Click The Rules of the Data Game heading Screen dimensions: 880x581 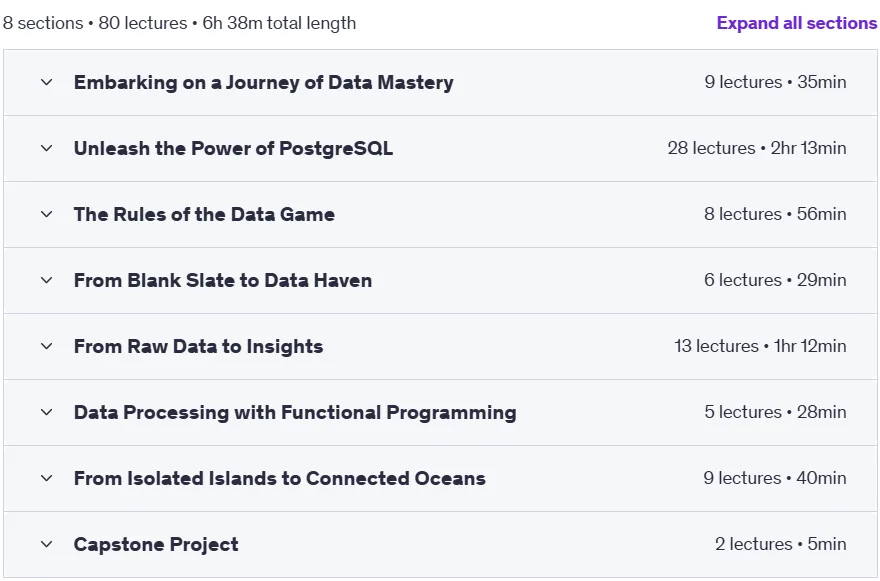tap(204, 214)
